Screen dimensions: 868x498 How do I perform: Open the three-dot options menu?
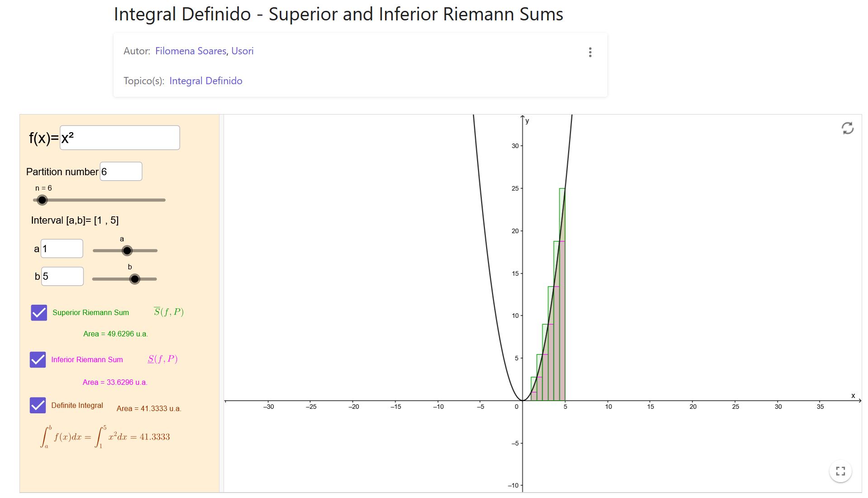click(590, 52)
